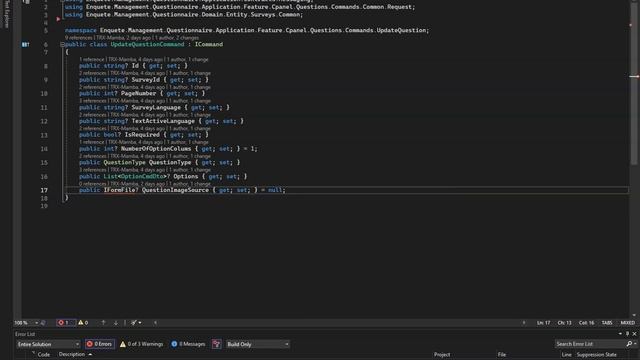Focus the Search Error List field
The image size is (640, 360).
(x=590, y=344)
